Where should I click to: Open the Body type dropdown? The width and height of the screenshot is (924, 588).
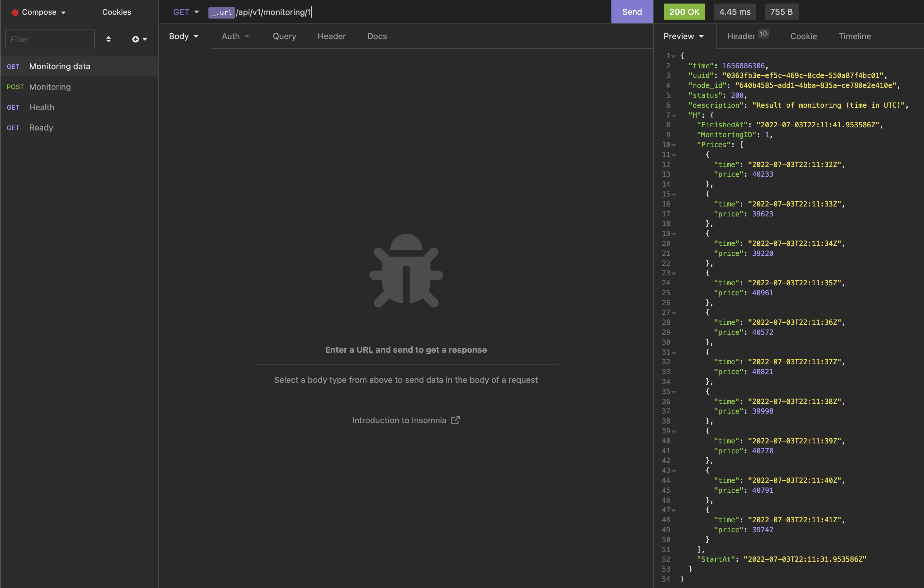point(184,36)
